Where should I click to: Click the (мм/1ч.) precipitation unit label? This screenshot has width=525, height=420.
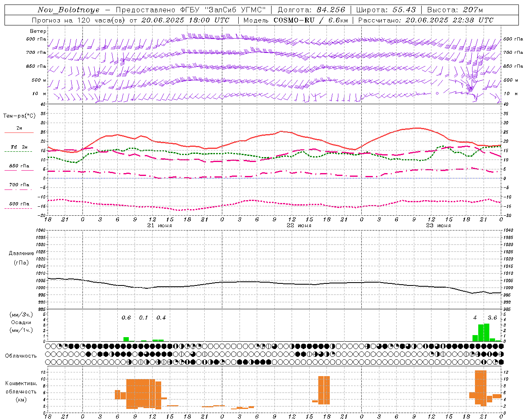21,330
